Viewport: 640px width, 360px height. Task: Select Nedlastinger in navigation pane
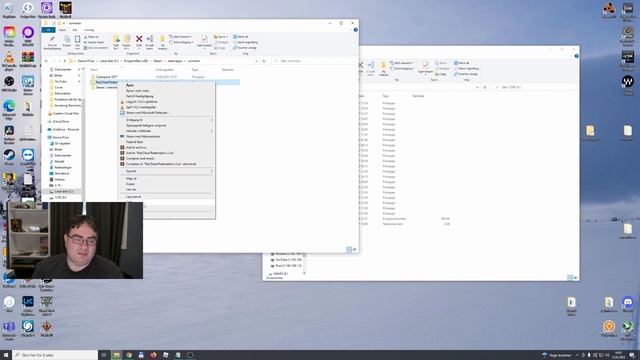(x=62, y=167)
